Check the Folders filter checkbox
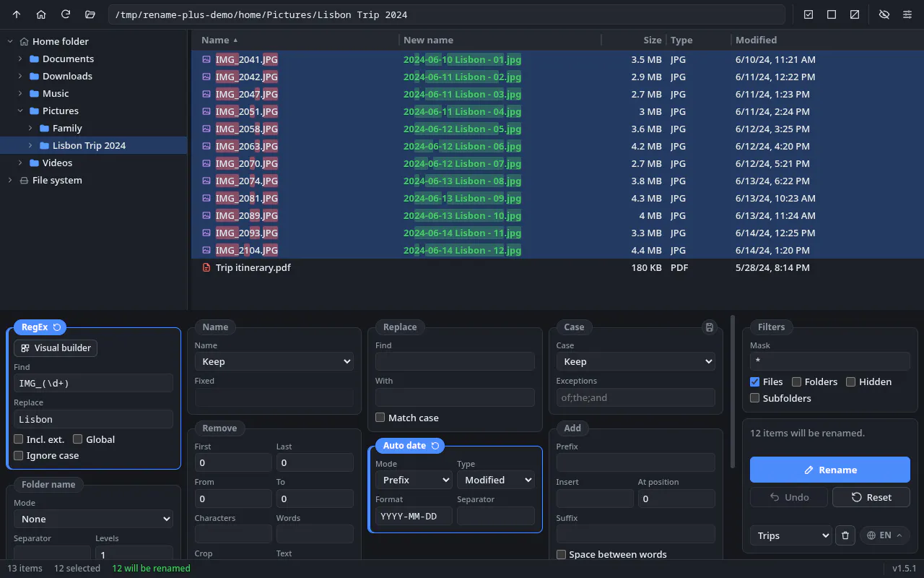Image resolution: width=924 pixels, height=578 pixels. point(797,381)
